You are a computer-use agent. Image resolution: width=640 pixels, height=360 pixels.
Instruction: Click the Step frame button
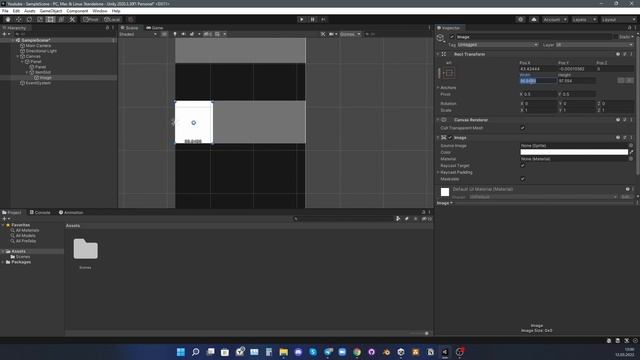tap(323, 19)
